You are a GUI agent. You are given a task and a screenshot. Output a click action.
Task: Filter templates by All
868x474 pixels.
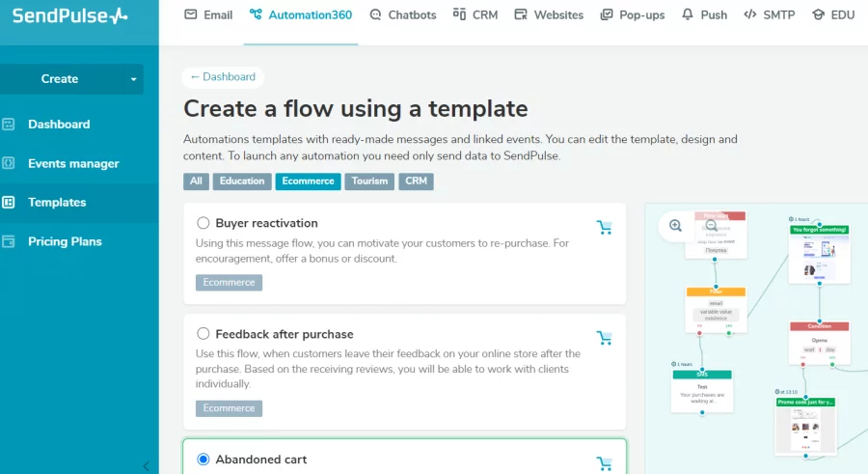click(196, 181)
